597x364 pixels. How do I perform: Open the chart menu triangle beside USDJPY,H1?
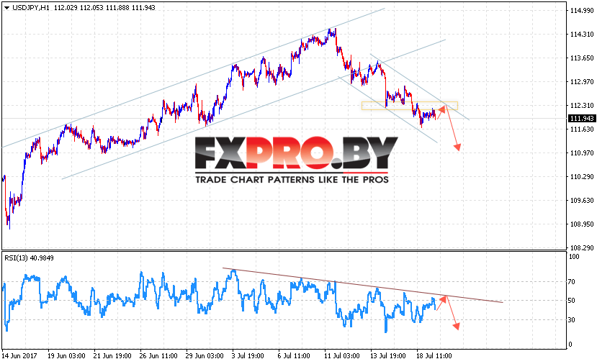(x=6, y=8)
